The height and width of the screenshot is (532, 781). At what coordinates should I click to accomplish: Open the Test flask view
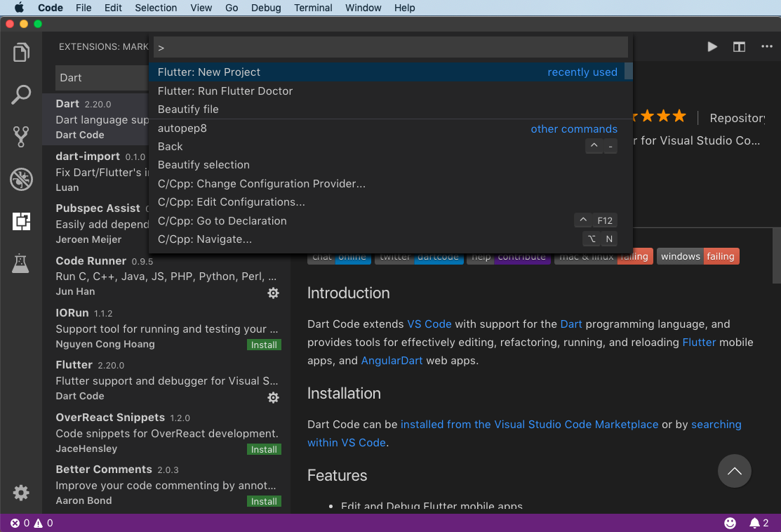[21, 263]
